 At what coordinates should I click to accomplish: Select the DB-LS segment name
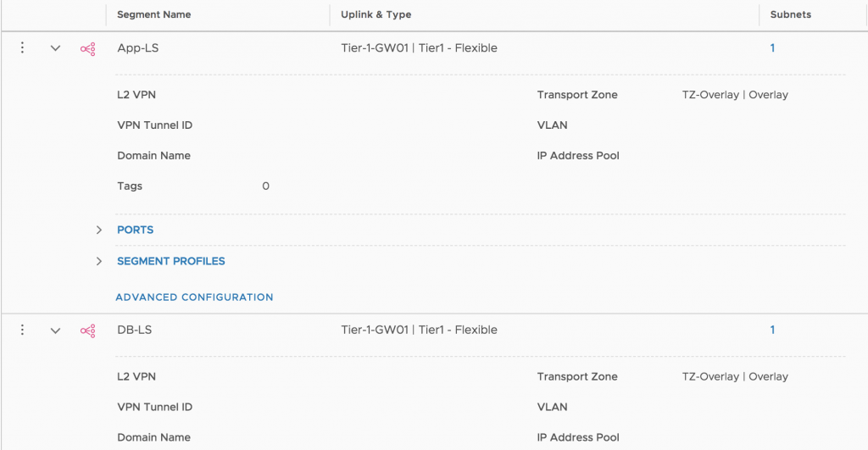click(135, 330)
